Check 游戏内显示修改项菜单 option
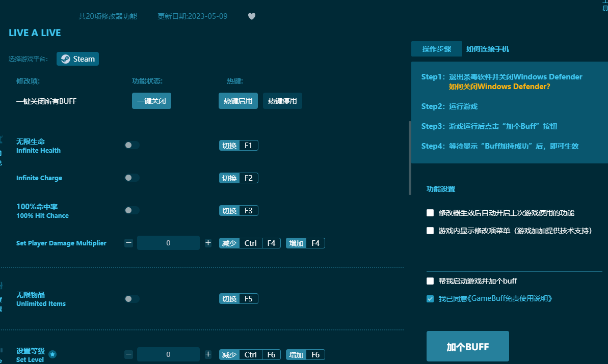Image resolution: width=608 pixels, height=364 pixels. click(x=430, y=231)
